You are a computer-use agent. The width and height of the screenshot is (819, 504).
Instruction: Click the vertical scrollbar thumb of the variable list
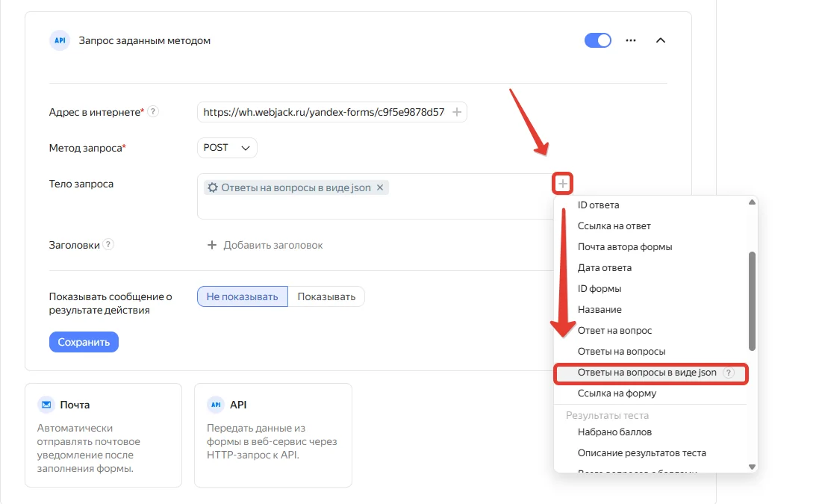click(752, 302)
